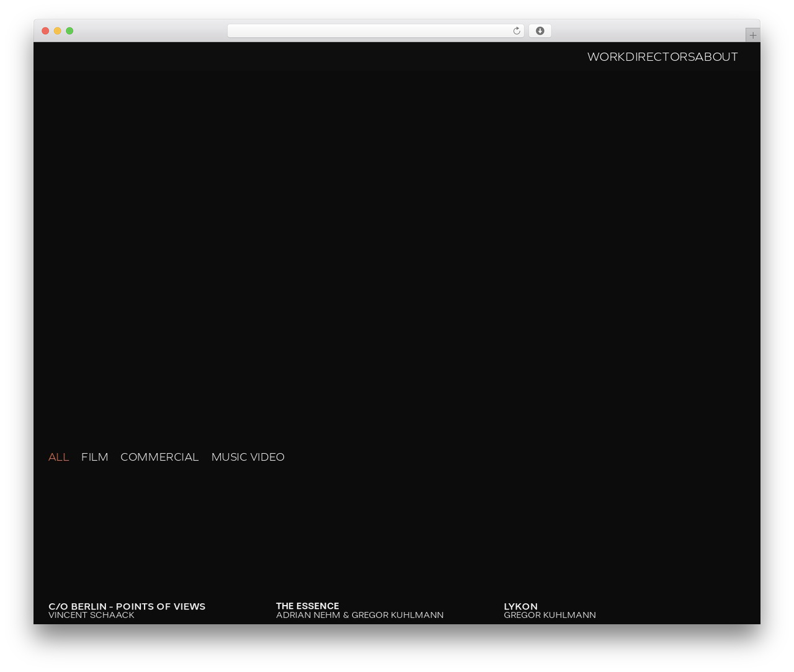Open the LYKON project title
Viewport: 794px width, 672px height.
[x=520, y=606]
